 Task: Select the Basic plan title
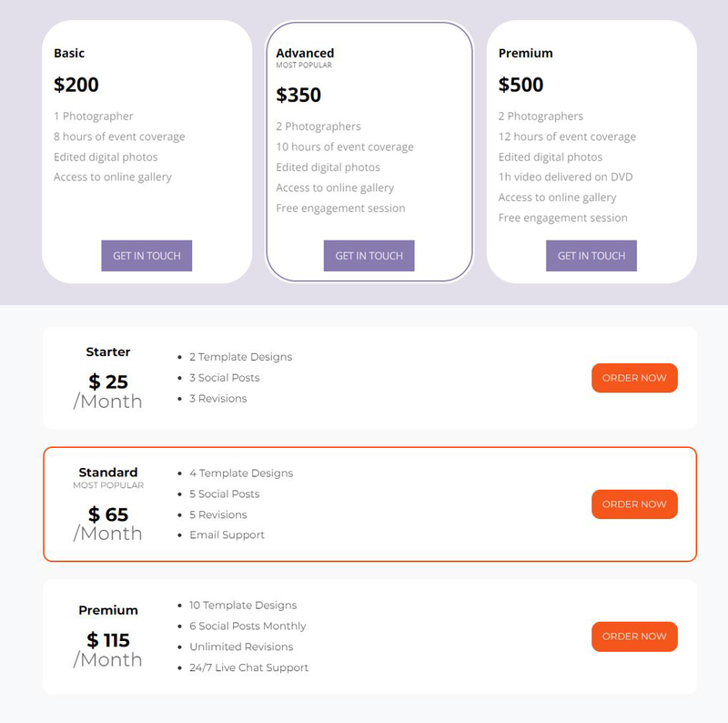(69, 53)
